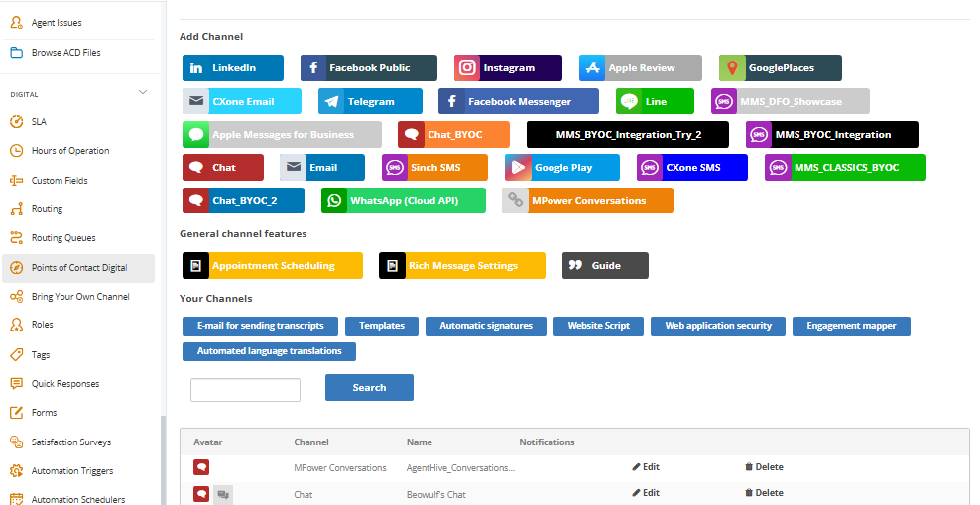The height and width of the screenshot is (505, 980).
Task: Open the Guide button
Action: point(605,266)
